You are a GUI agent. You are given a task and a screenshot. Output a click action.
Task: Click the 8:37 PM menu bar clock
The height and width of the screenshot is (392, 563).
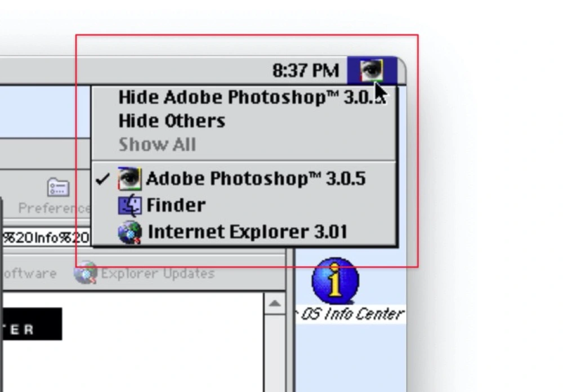pyautogui.click(x=306, y=70)
